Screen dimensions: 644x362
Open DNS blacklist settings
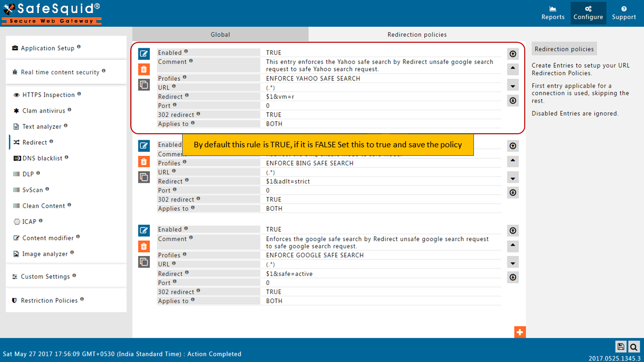[41, 158]
